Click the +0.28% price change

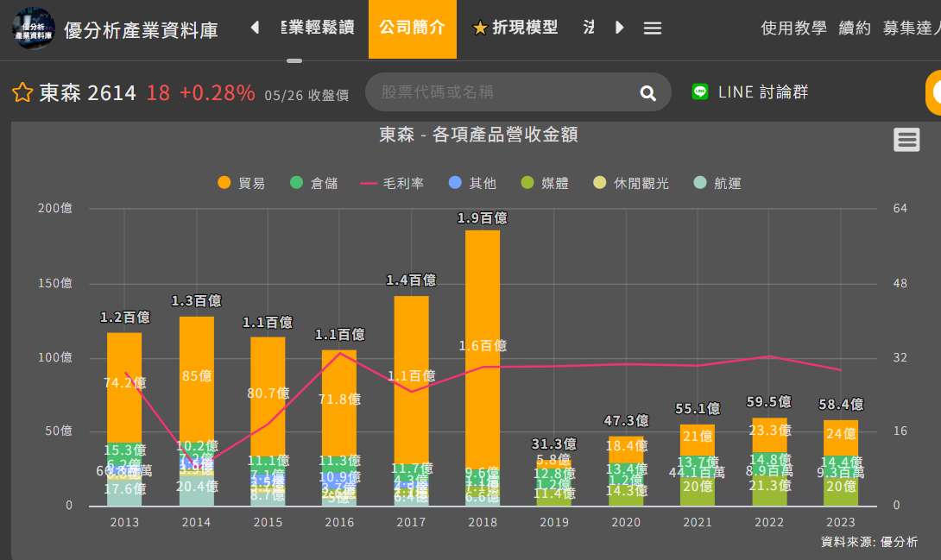tap(217, 93)
